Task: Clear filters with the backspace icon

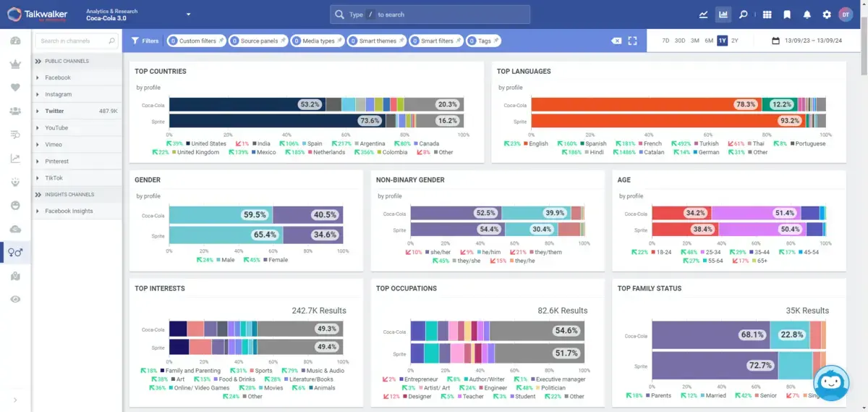Action: [616, 41]
